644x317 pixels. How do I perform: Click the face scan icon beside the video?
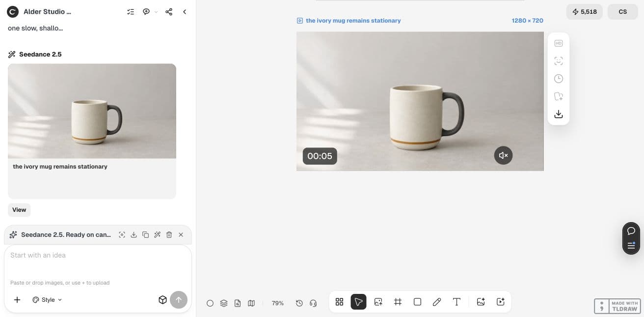(559, 61)
